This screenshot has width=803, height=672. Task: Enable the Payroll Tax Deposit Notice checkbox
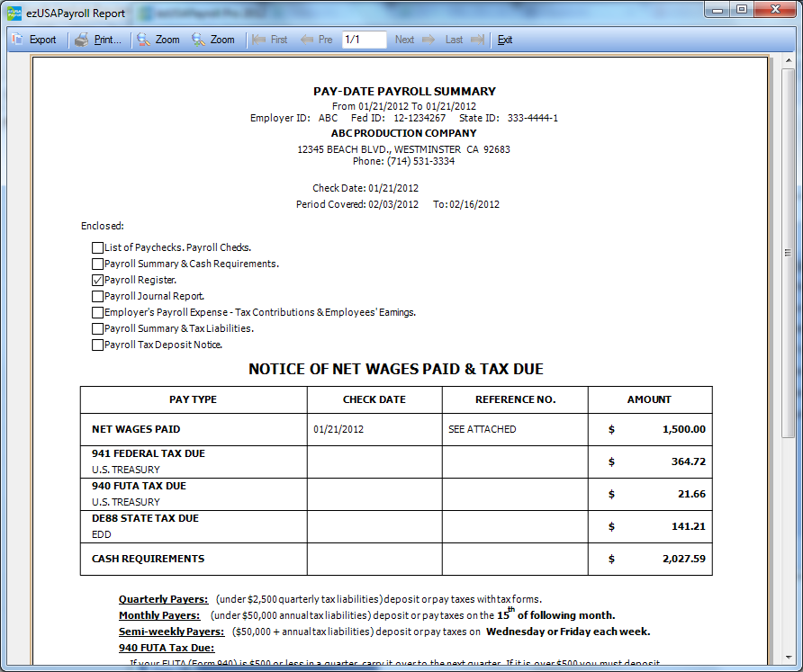(x=97, y=345)
